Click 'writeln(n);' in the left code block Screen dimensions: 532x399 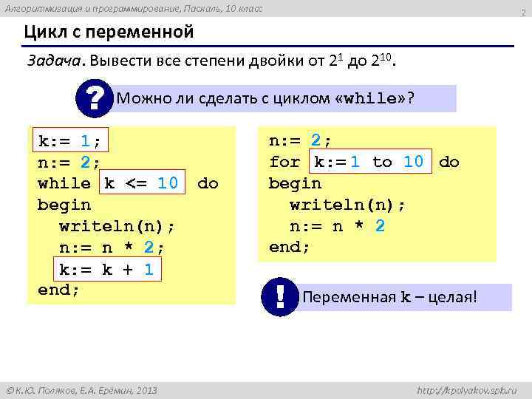pyautogui.click(x=117, y=226)
